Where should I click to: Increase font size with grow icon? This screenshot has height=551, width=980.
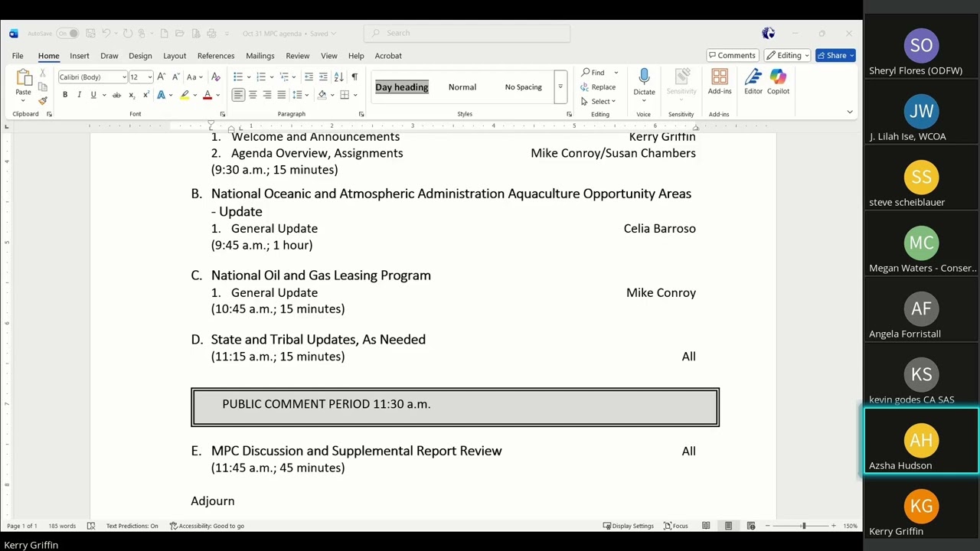point(162,77)
